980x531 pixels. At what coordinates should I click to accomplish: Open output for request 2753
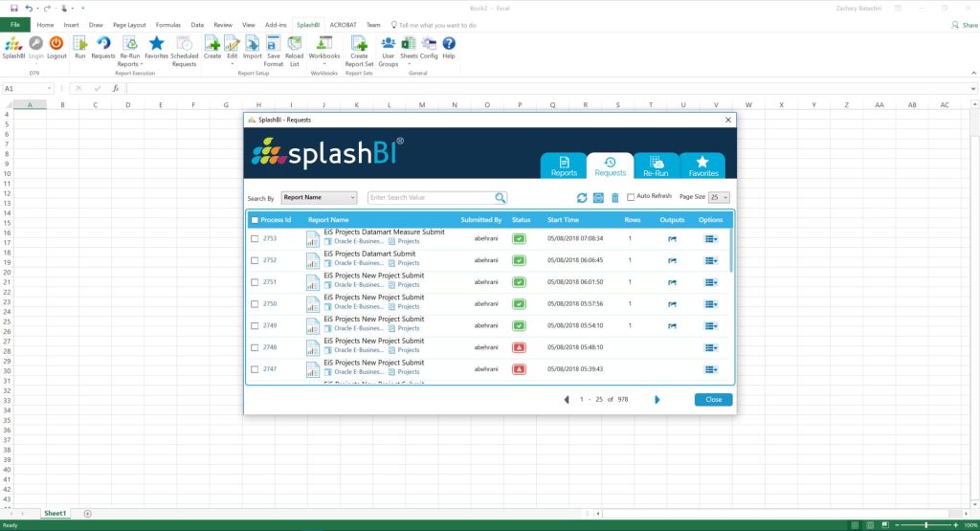click(672, 238)
